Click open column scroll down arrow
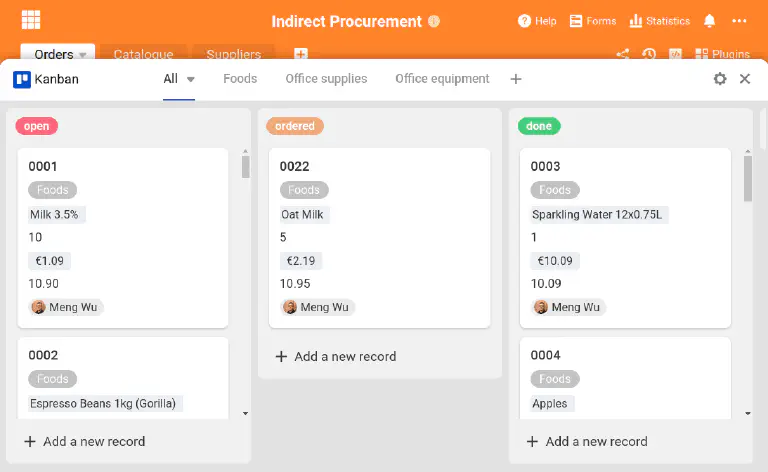768x472 pixels. [x=245, y=414]
